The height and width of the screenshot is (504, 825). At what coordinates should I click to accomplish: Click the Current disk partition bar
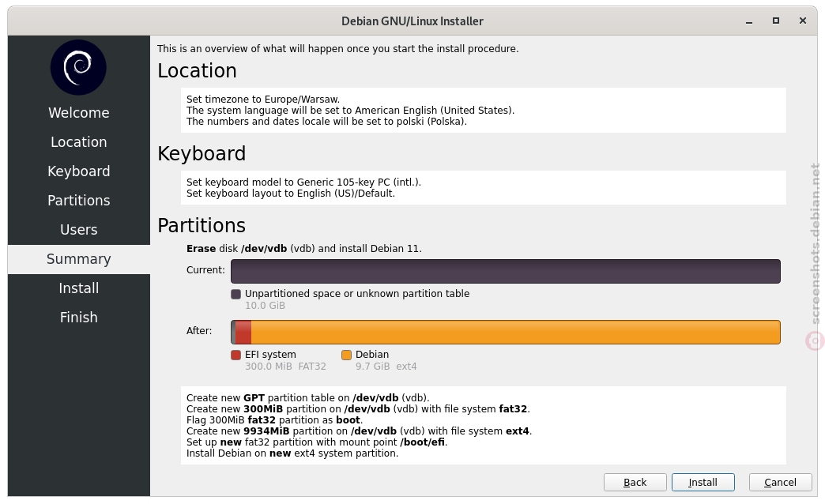tap(506, 272)
